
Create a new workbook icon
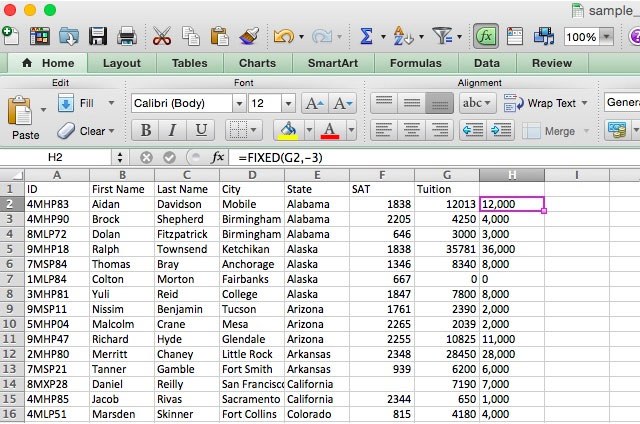[x=10, y=36]
